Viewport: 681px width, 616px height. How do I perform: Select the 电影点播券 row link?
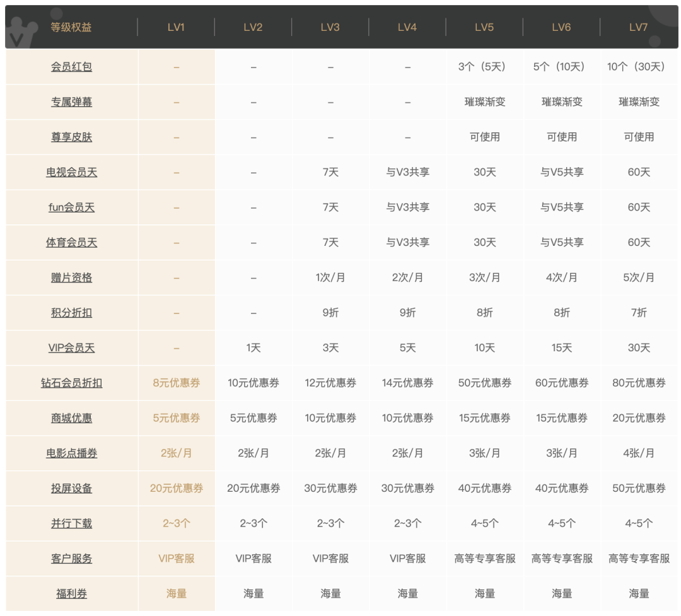(71, 453)
